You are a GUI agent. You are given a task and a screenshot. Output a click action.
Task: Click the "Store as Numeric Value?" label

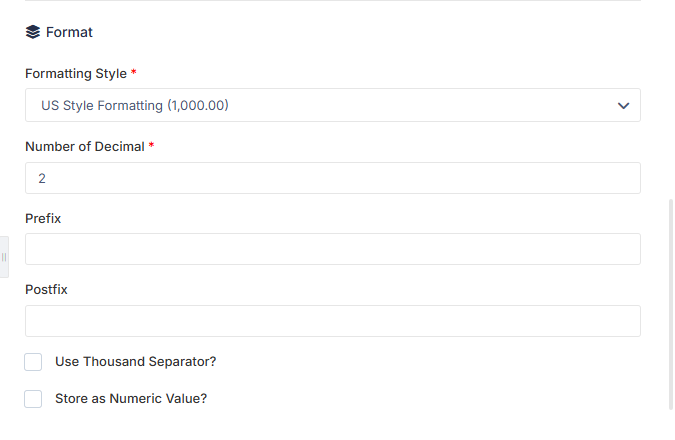pos(131,399)
